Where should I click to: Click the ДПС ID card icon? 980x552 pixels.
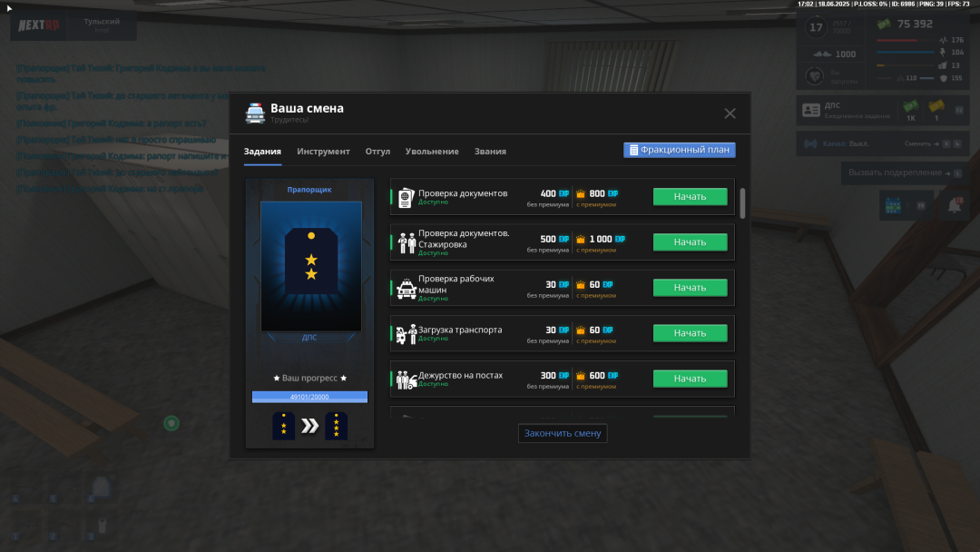click(811, 111)
